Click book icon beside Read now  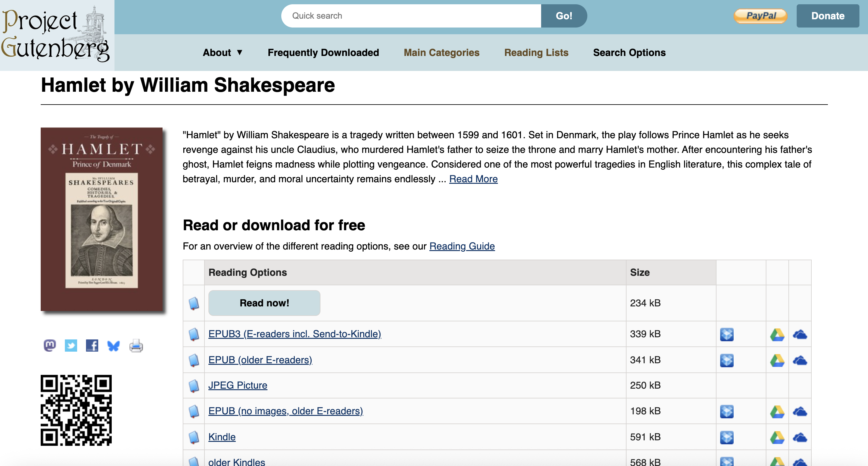pos(194,303)
